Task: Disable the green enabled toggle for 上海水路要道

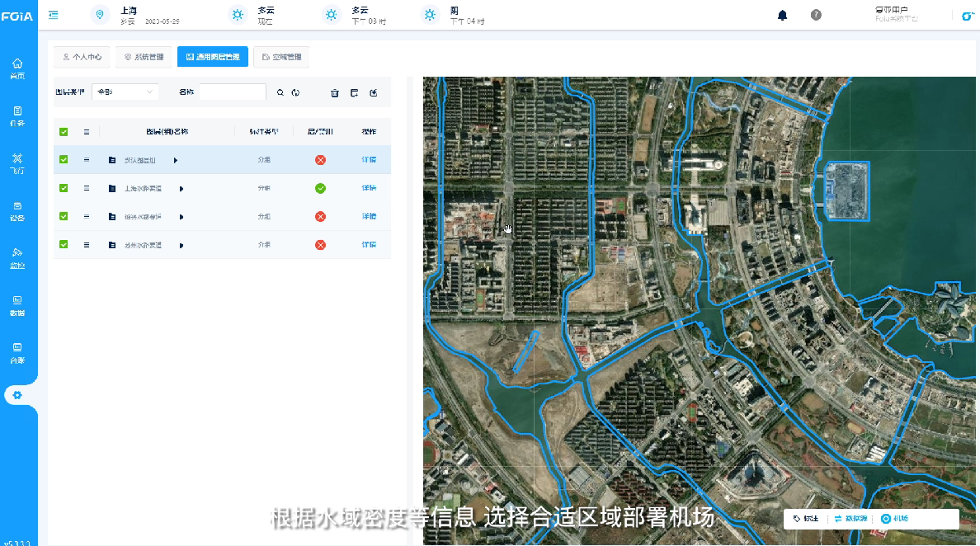Action: [x=320, y=187]
